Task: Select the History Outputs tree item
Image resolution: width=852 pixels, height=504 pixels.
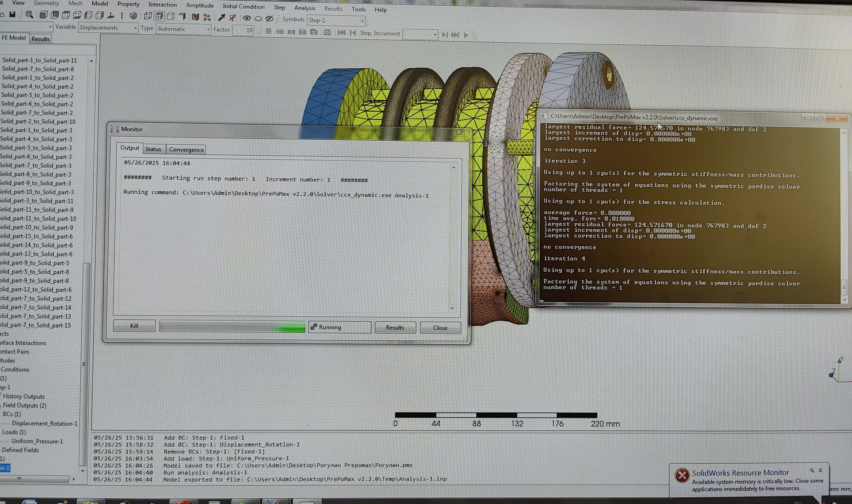Action: [24, 396]
